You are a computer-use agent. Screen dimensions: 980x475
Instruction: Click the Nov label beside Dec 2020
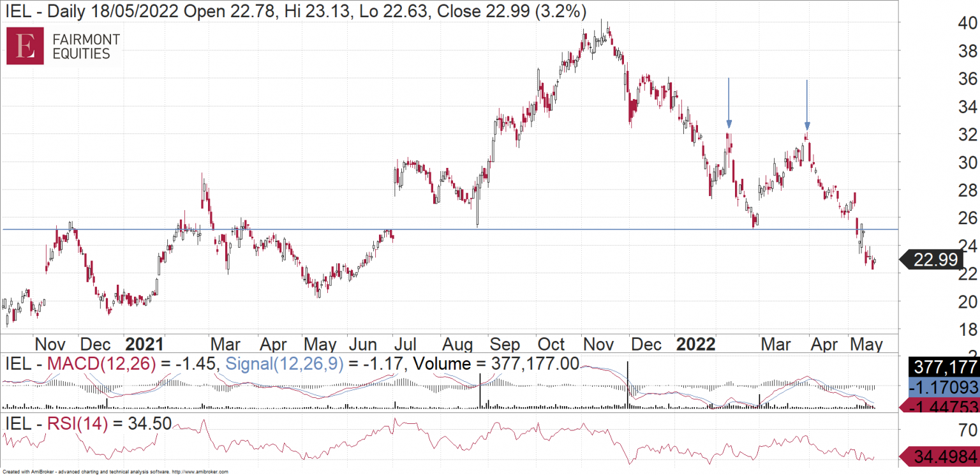[49, 345]
